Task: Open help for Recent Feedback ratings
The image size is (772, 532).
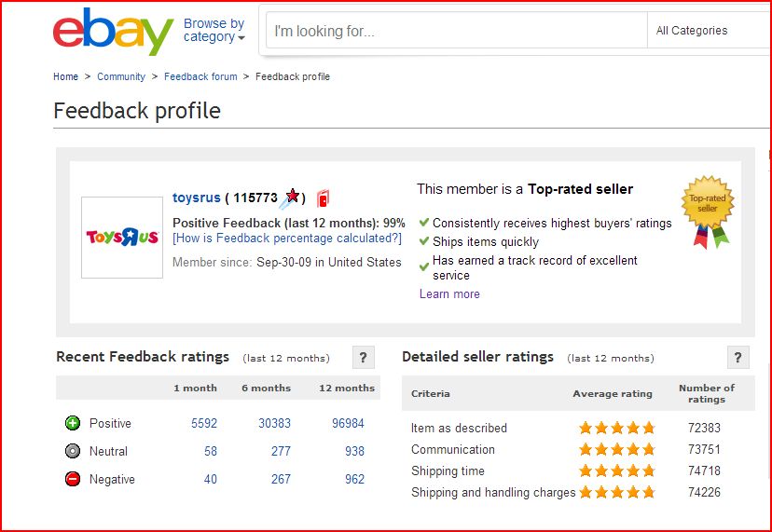Action: tap(364, 357)
